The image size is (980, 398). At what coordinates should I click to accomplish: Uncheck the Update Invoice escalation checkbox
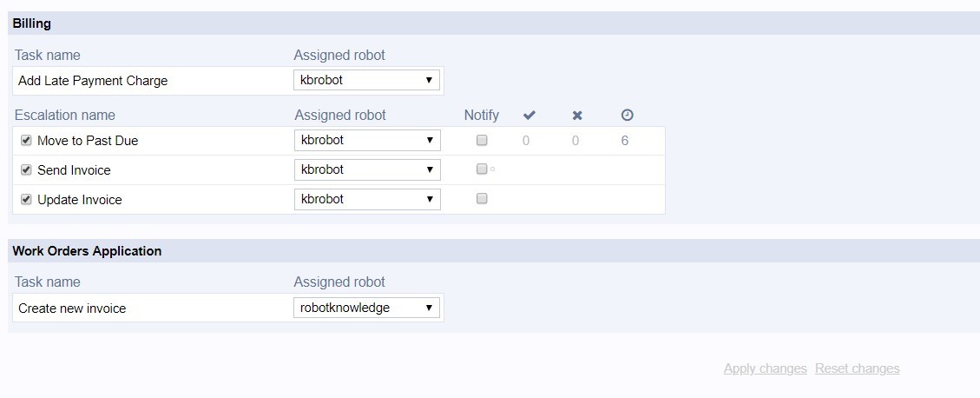point(26,199)
